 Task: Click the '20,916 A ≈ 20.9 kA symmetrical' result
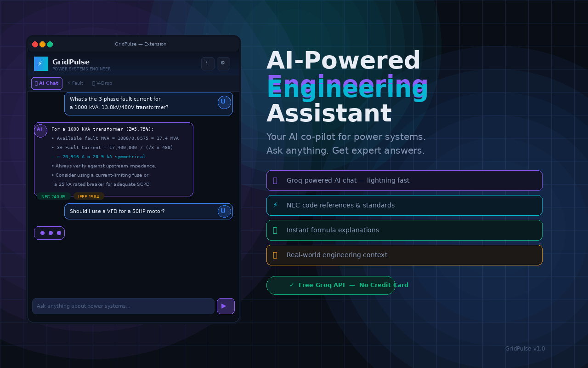104,157
